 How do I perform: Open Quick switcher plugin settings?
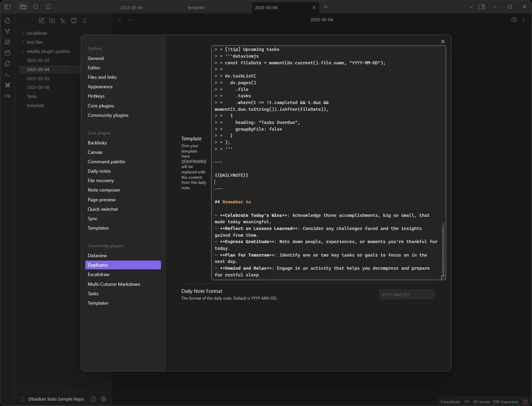click(123, 209)
